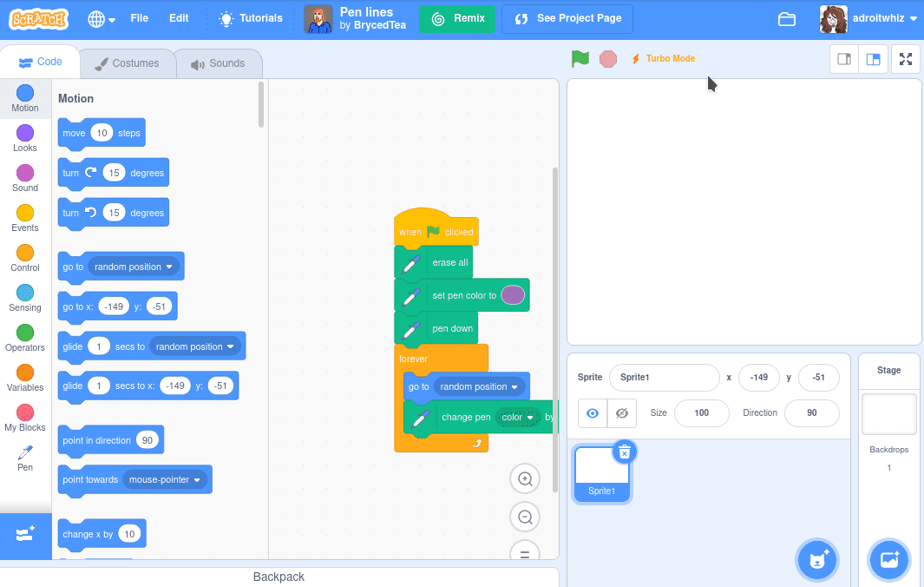
Task: Click the Remix button
Action: [x=457, y=19]
